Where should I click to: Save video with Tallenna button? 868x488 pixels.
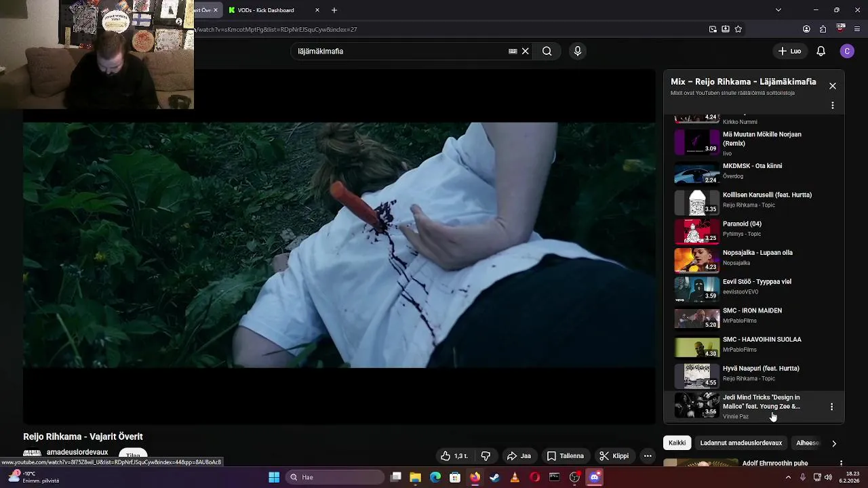(x=566, y=456)
